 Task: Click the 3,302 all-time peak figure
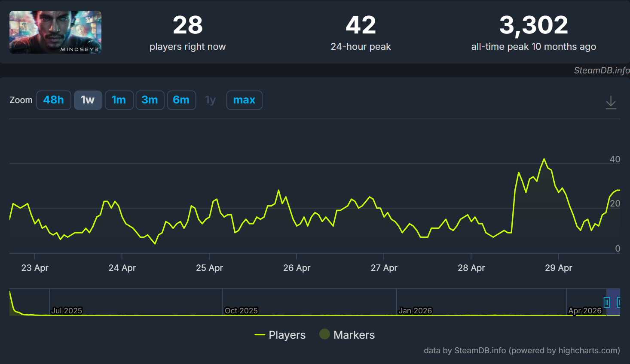coord(533,25)
